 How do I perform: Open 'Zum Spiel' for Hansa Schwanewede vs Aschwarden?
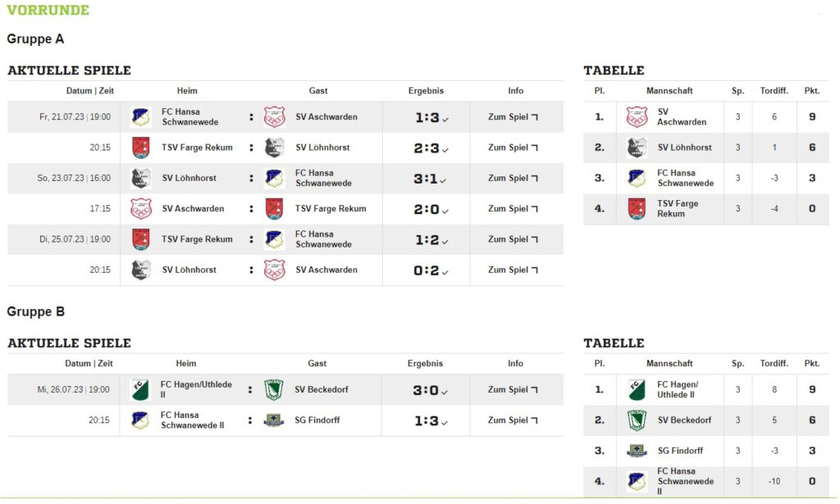pos(513,117)
